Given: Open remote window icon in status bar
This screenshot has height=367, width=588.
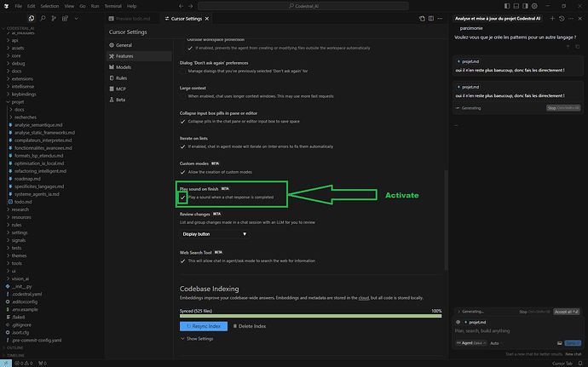Looking at the screenshot, I should coord(6,364).
